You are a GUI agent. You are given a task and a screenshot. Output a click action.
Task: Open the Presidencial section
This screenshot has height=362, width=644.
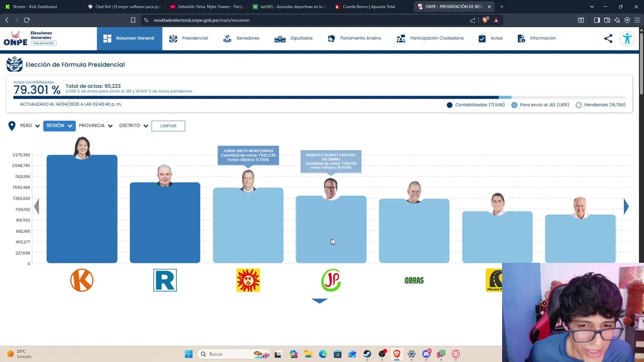pyautogui.click(x=189, y=38)
